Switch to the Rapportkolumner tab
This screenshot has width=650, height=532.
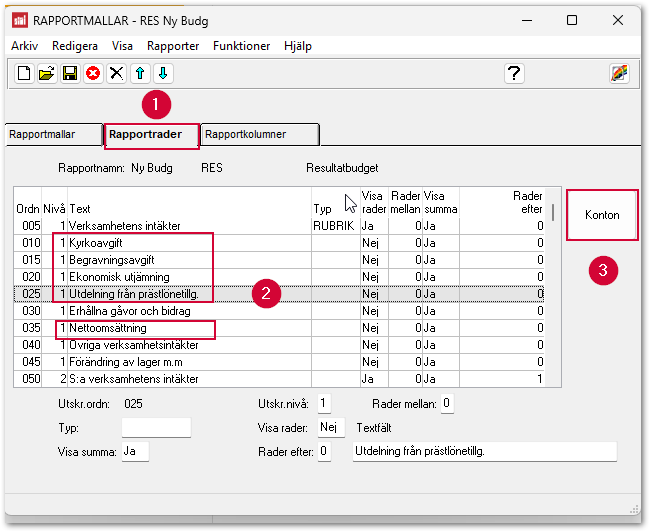(x=259, y=134)
